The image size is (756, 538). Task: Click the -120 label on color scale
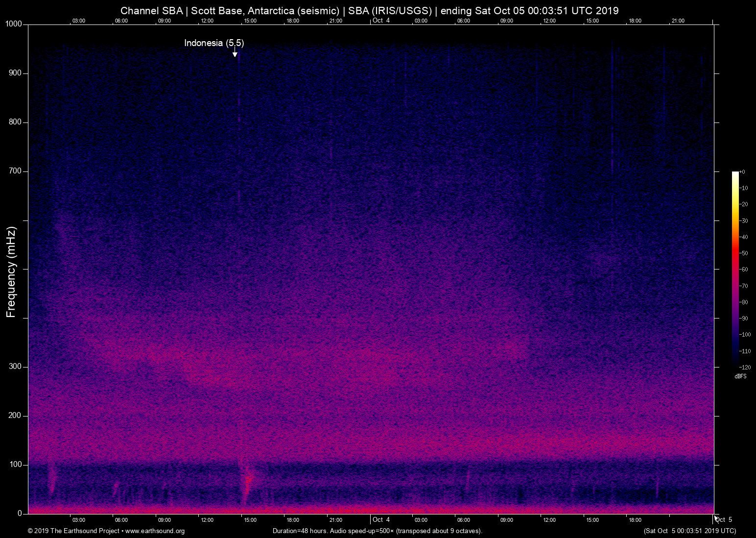pyautogui.click(x=745, y=367)
